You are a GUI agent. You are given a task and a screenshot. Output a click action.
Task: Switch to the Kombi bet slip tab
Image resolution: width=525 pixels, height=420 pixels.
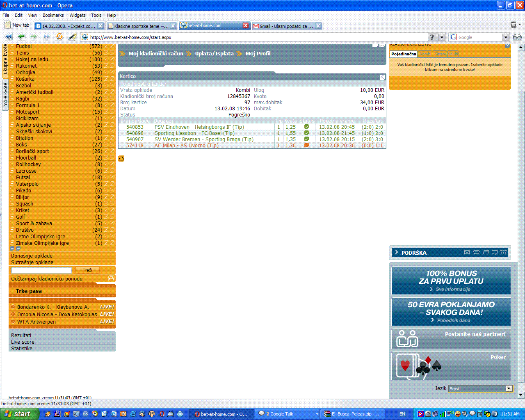click(425, 54)
